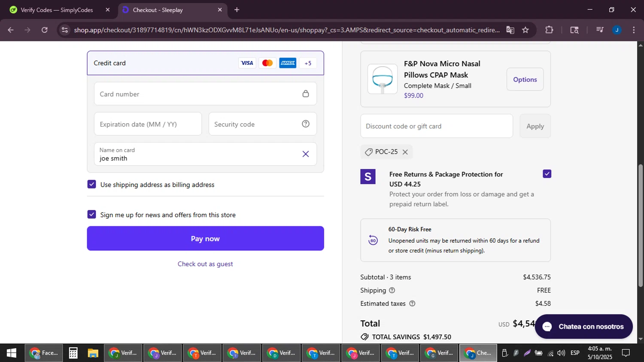The height and width of the screenshot is (362, 644).
Task: Open File Explorer from taskbar
Action: [x=93, y=353]
